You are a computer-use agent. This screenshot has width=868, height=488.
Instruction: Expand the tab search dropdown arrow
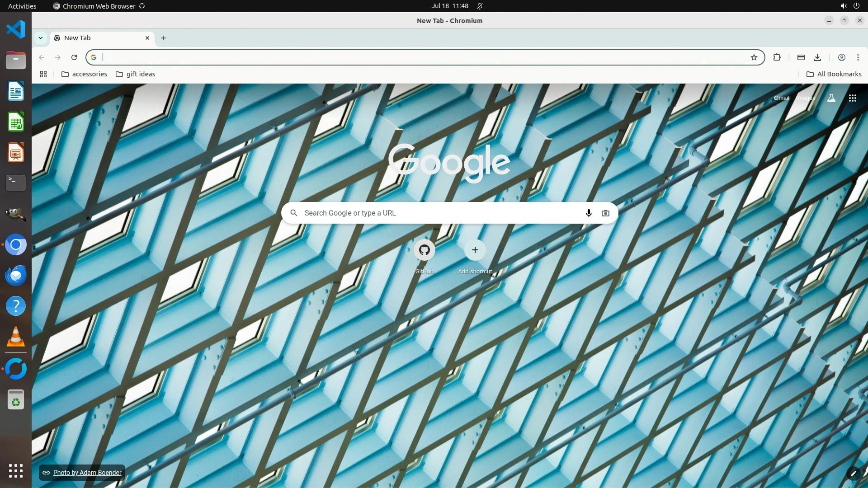[41, 38]
